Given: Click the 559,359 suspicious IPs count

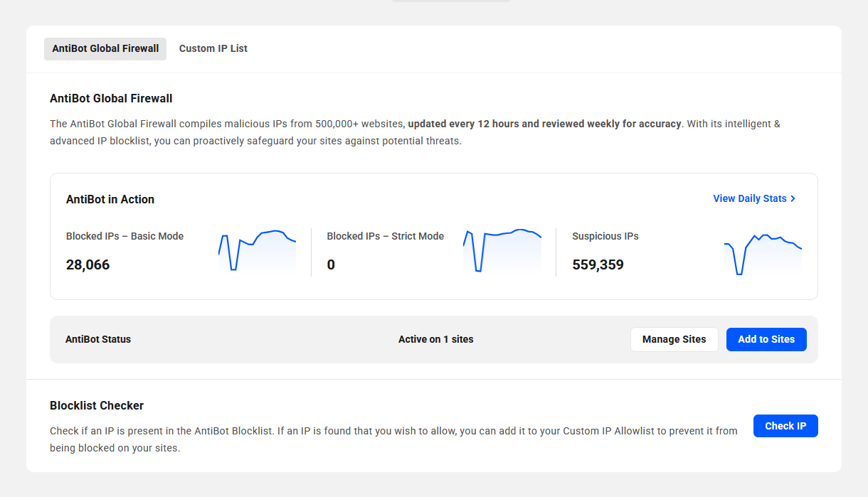Looking at the screenshot, I should [x=598, y=265].
